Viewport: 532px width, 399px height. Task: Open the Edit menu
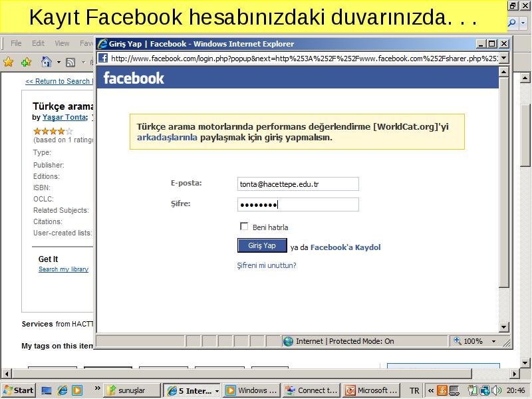(38, 43)
